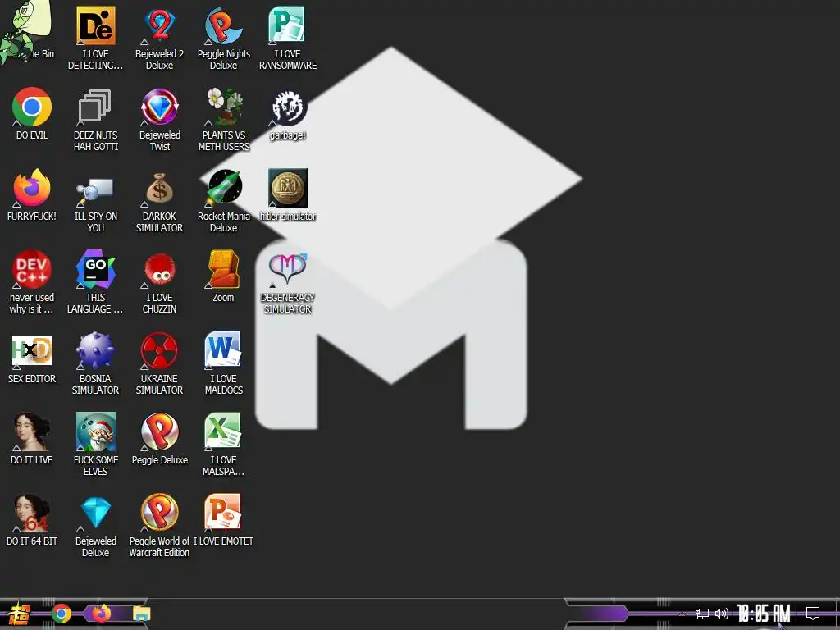Open the 'I LOVE DETECTING...' shortcut
The image size is (840, 630).
(x=95, y=39)
